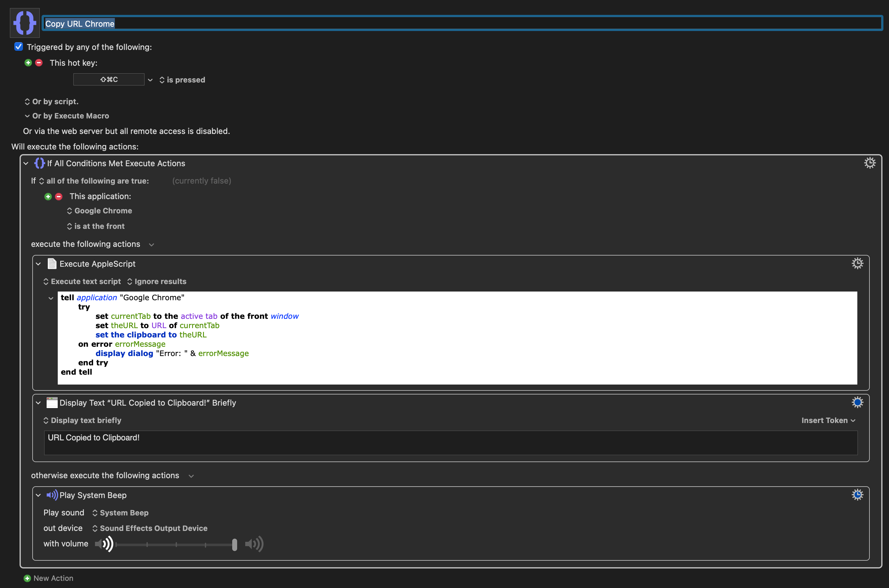Click the volume slider handle

point(235,545)
